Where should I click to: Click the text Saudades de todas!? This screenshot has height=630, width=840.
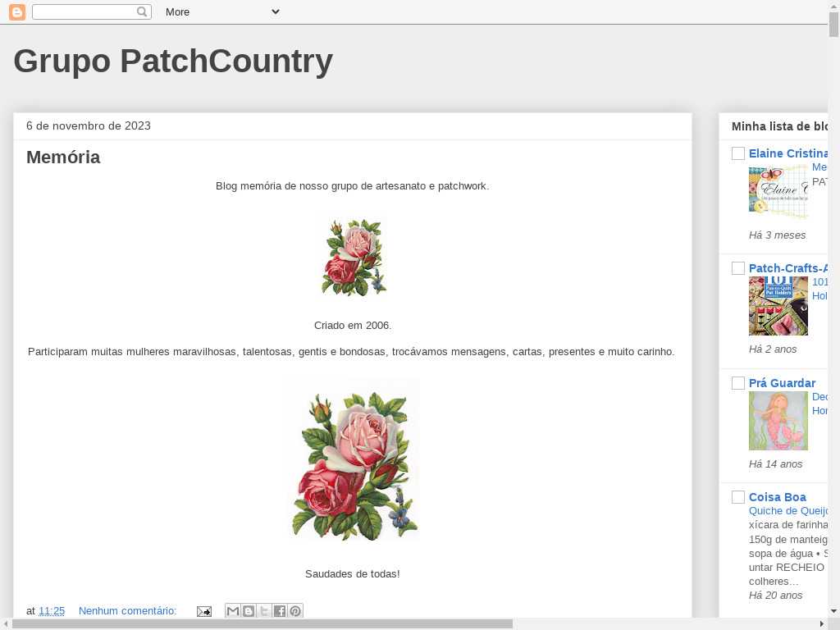(353, 573)
